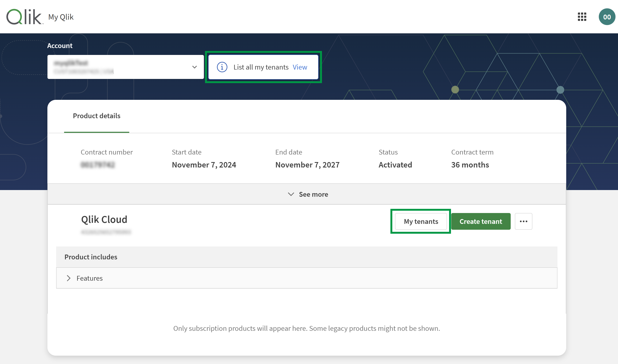Click the info icon beside List all my tenants
Viewport: 618px width, 364px height.
222,67
